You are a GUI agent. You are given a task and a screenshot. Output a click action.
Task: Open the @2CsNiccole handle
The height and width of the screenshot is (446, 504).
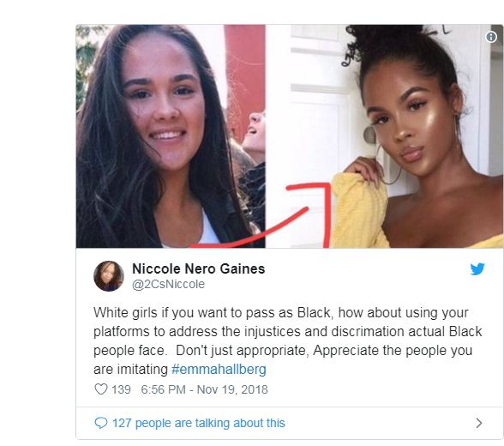[168, 284]
